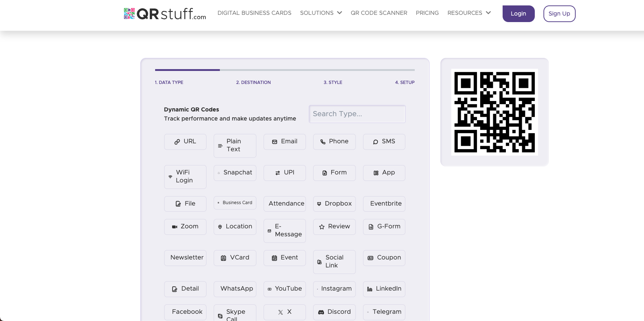644x321 pixels.
Task: Click the QR code preview image
Action: (x=495, y=112)
